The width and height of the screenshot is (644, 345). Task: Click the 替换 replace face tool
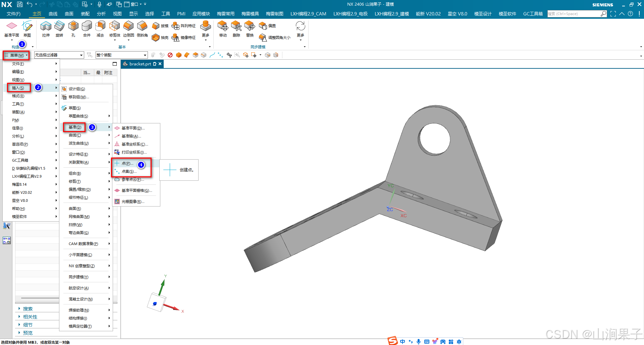pyautogui.click(x=250, y=28)
